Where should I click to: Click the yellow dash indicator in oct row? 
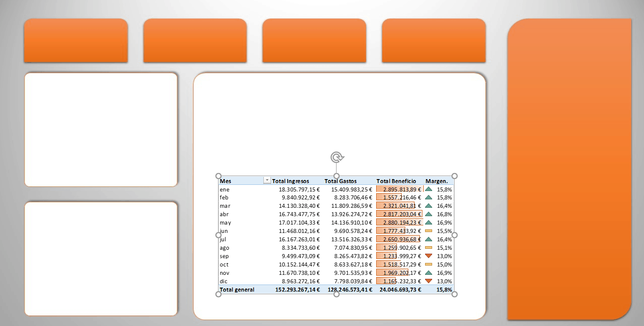(x=429, y=264)
